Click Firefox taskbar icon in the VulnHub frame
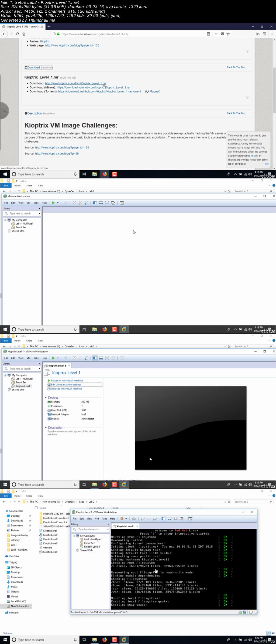Image resolution: width=276 pixels, height=644 pixels. pos(105,174)
